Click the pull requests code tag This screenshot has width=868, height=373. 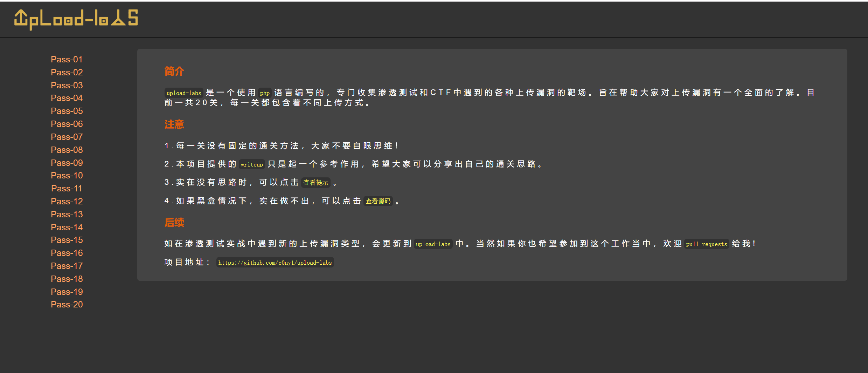706,244
